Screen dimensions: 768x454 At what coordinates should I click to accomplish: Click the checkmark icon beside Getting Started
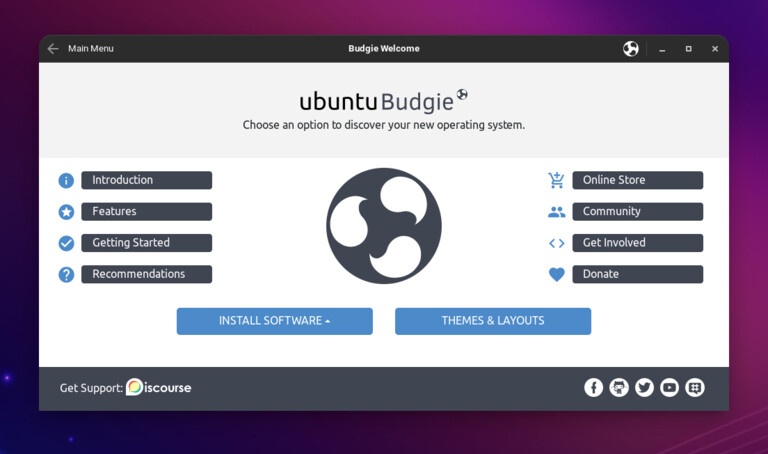coord(66,243)
